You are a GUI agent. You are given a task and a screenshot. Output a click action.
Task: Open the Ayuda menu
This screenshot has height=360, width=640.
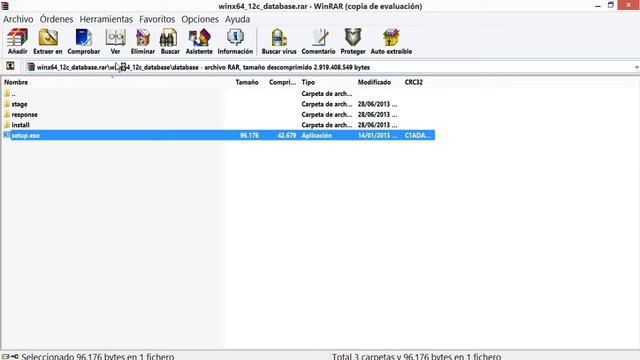238,19
